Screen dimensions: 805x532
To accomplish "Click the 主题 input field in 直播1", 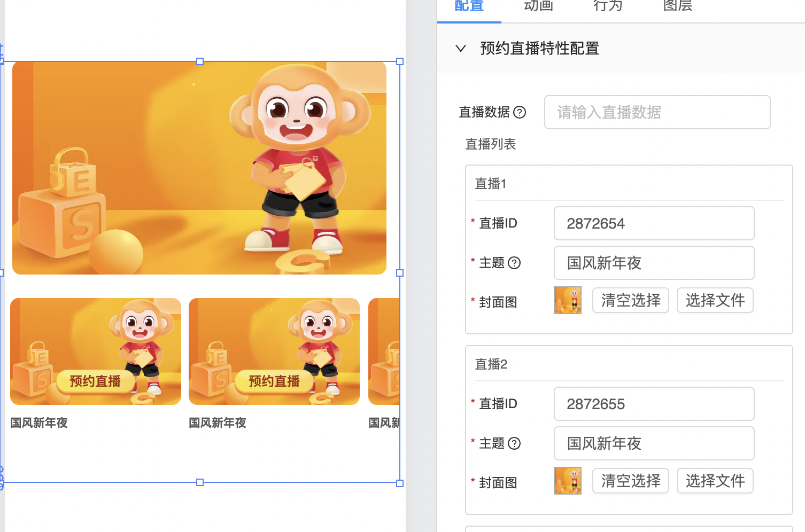I will [654, 263].
